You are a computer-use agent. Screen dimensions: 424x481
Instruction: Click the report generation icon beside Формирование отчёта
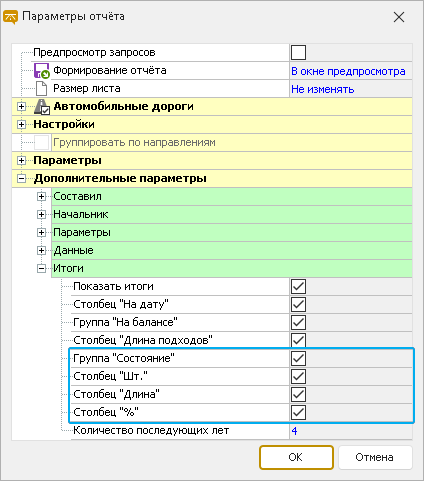click(x=42, y=71)
